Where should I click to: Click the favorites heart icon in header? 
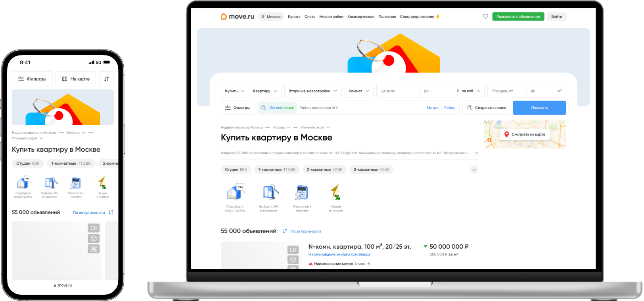tap(485, 17)
